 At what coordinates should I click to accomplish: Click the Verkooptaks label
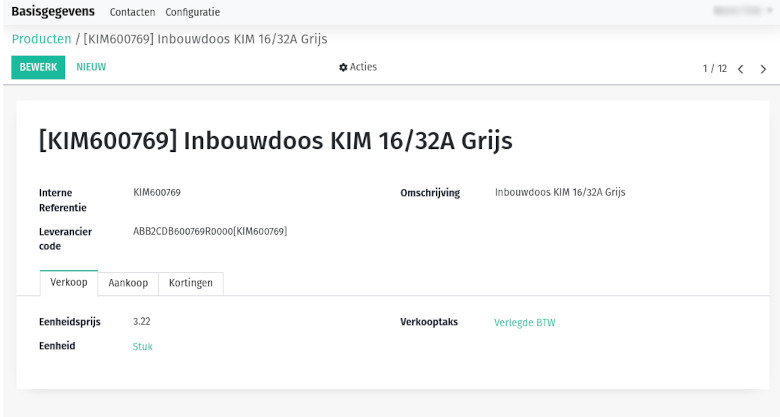click(429, 322)
